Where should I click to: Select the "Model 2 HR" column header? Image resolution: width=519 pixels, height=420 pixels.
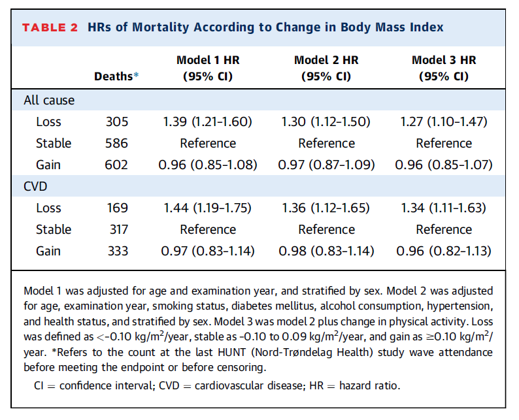click(x=326, y=68)
